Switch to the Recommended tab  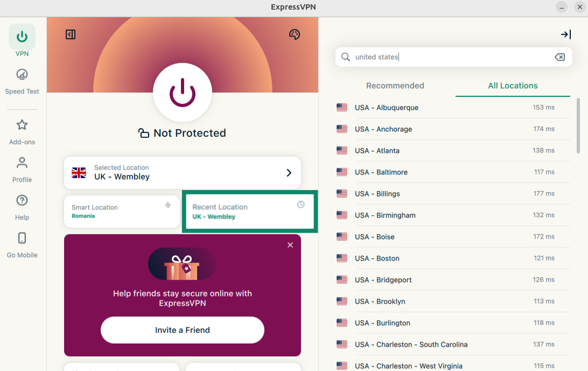pos(395,86)
